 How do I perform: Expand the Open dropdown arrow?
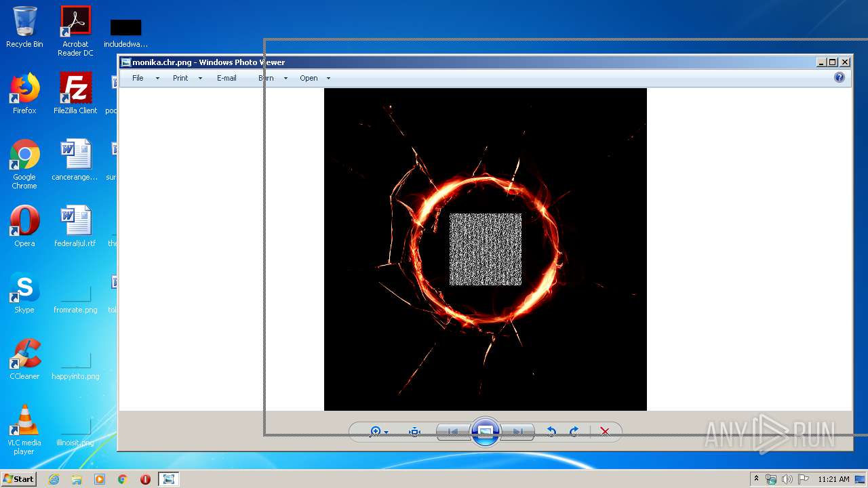328,79
